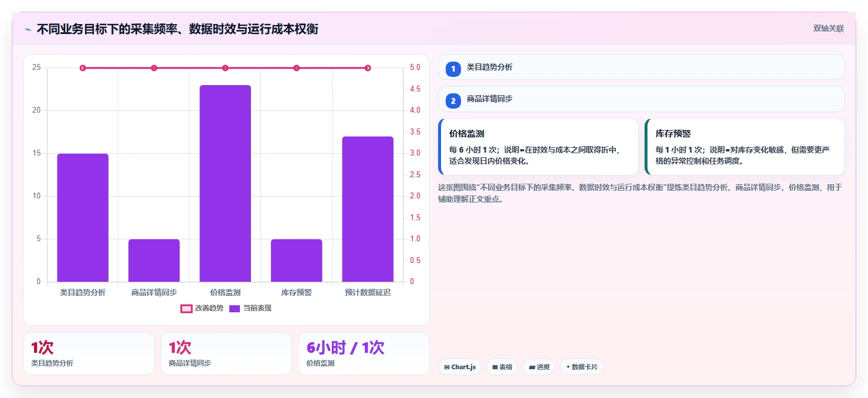The height and width of the screenshot is (398, 868).
Task: Open the 库存预警 info card
Action: (x=745, y=147)
